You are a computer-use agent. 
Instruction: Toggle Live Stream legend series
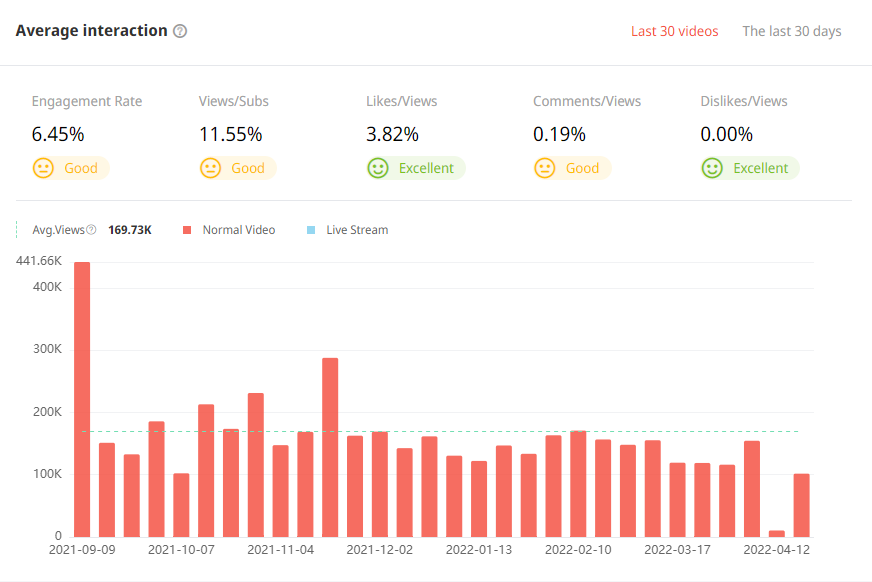pos(357,230)
